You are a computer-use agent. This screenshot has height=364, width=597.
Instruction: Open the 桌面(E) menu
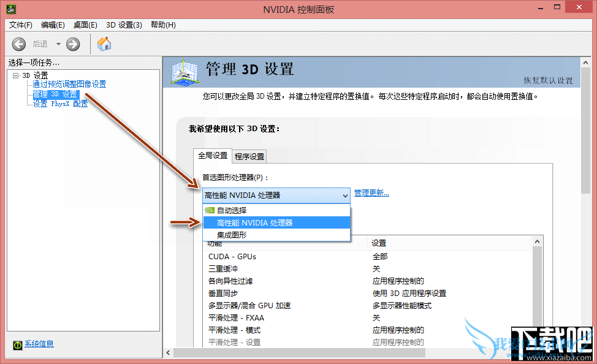pyautogui.click(x=85, y=25)
